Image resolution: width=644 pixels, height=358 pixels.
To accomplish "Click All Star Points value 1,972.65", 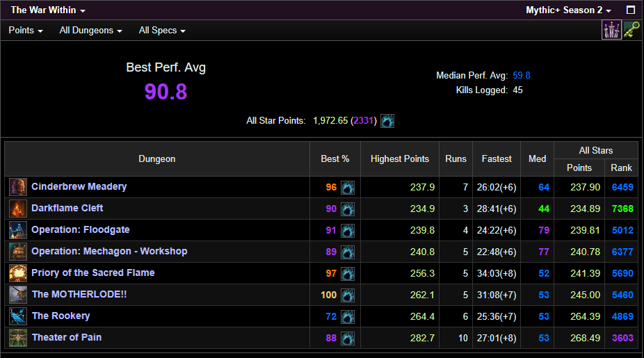I will click(330, 121).
